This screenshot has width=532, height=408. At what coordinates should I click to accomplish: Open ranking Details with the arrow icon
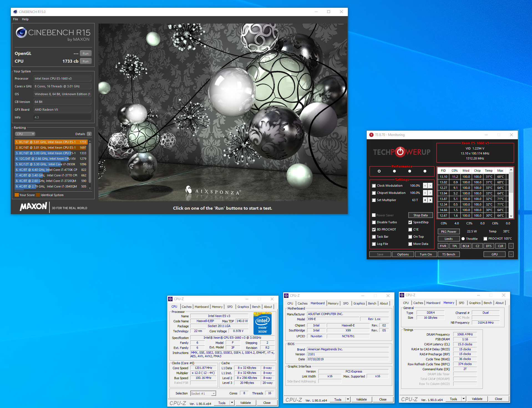coord(89,134)
